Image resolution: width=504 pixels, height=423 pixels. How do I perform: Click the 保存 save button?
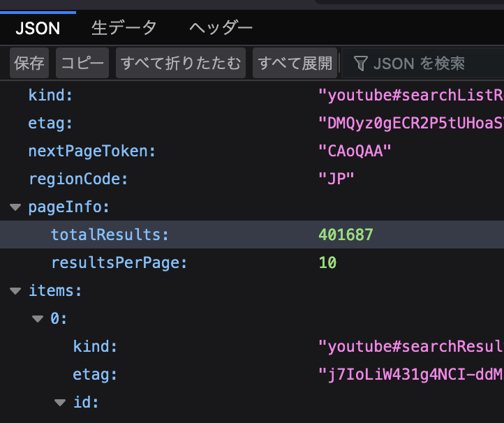(29, 63)
